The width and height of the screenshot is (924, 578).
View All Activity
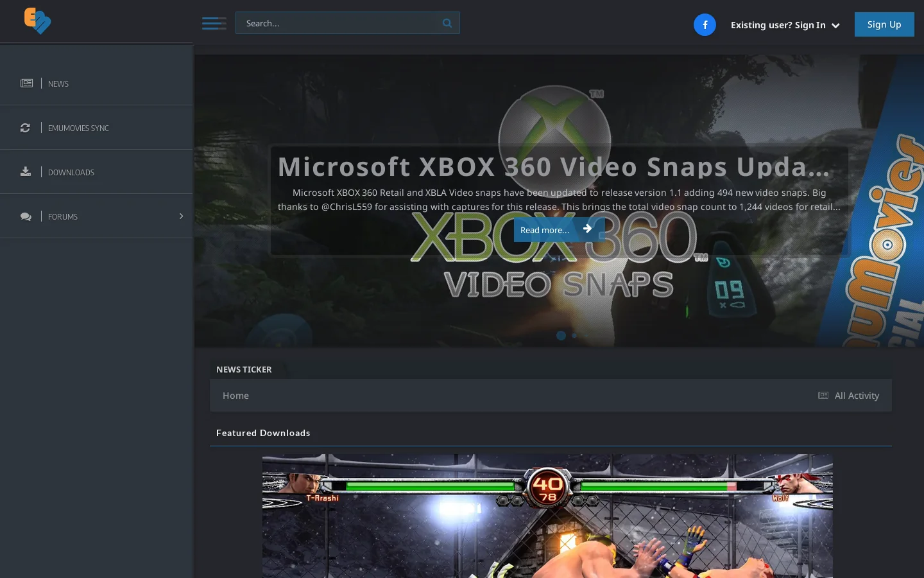848,396
